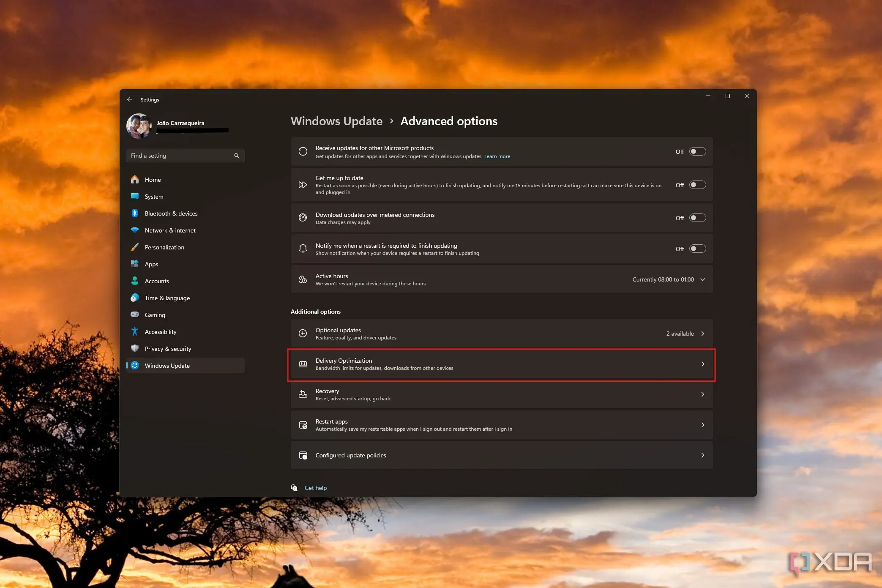
Task: Select the Personalization menu item
Action: 164,247
